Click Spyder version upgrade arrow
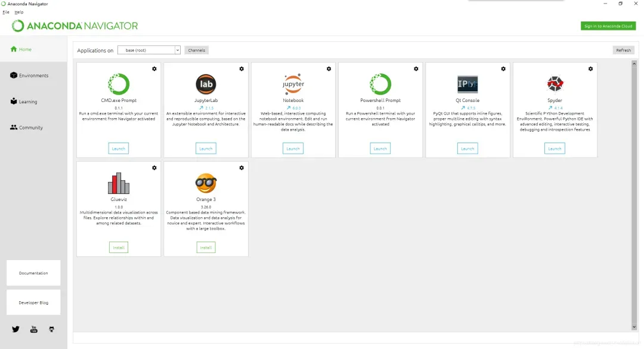This screenshot has height=349, width=644. point(550,108)
